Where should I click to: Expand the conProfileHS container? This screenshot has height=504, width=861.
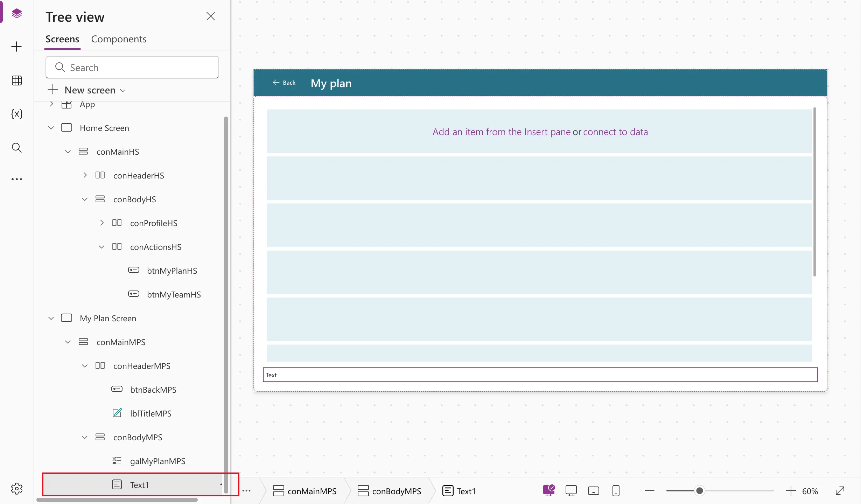(x=101, y=223)
